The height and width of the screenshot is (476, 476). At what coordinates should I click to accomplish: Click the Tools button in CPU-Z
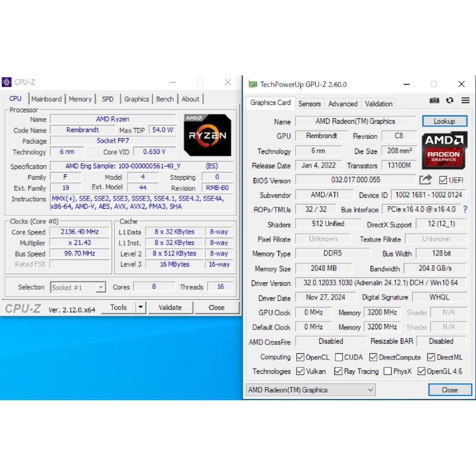coord(119,307)
